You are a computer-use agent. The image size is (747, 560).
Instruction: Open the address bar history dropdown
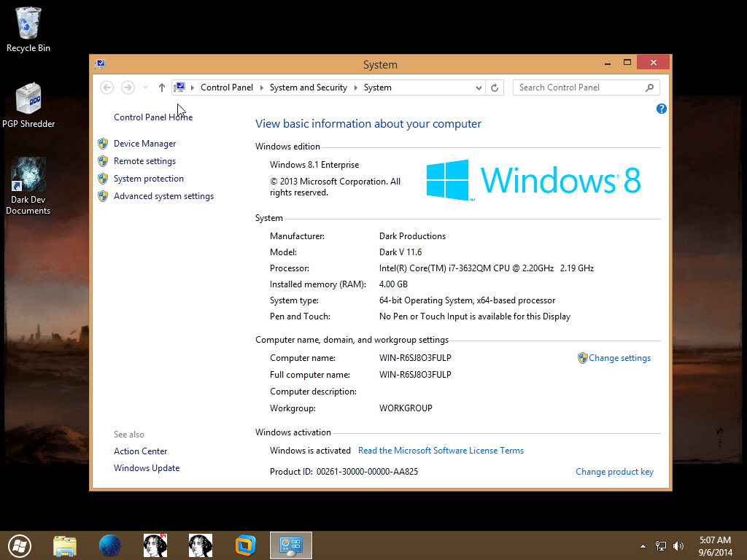[x=479, y=87]
